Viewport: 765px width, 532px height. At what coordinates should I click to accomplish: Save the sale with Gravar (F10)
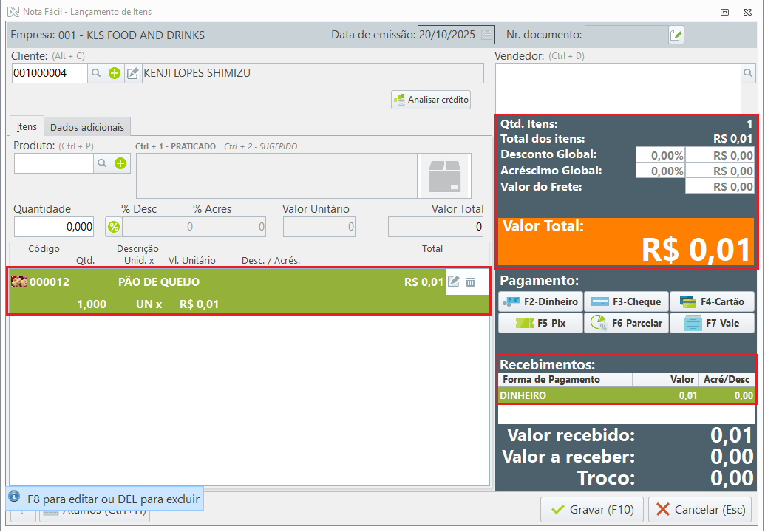click(592, 510)
